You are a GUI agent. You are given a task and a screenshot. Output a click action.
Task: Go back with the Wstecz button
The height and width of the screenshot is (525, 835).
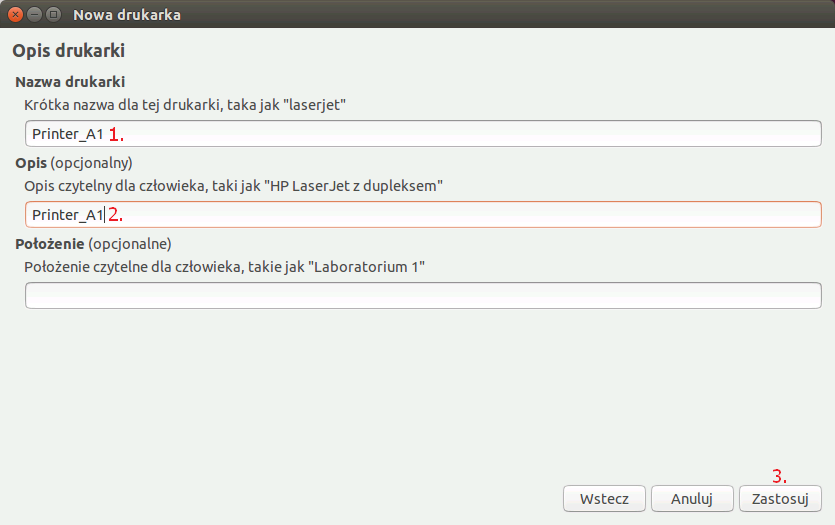pos(604,499)
